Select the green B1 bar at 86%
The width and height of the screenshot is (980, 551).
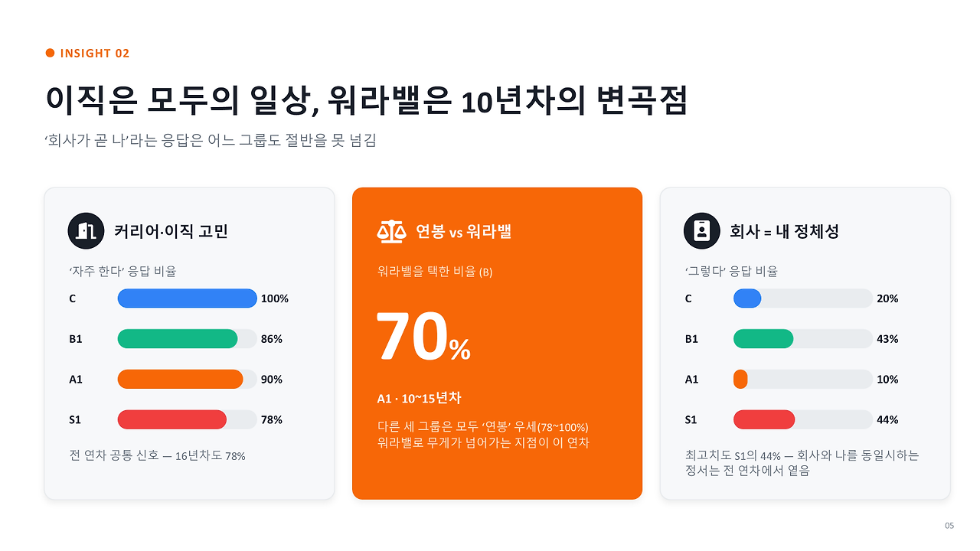(x=178, y=339)
